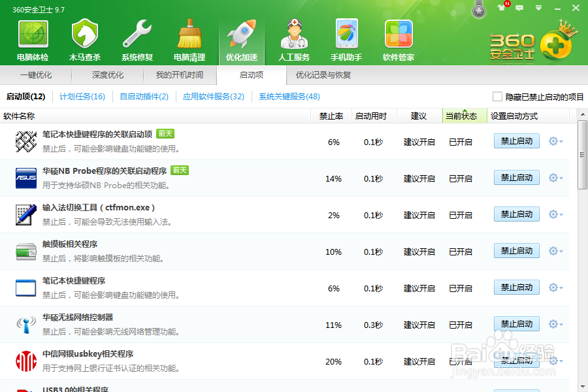This screenshot has width=588, height=392.
Task: Click 禁止启动 for 笔记本快捷键程序 row
Action: 517,287
